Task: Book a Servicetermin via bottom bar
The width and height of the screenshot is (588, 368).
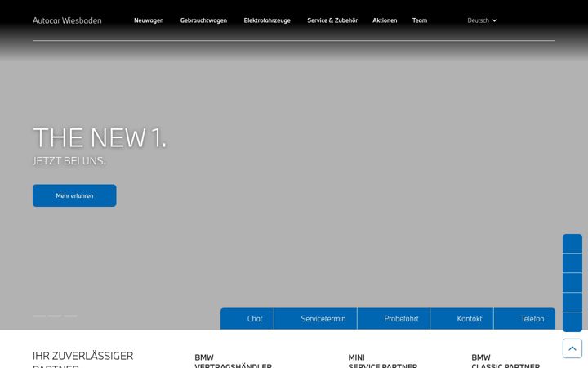Action: (316, 319)
